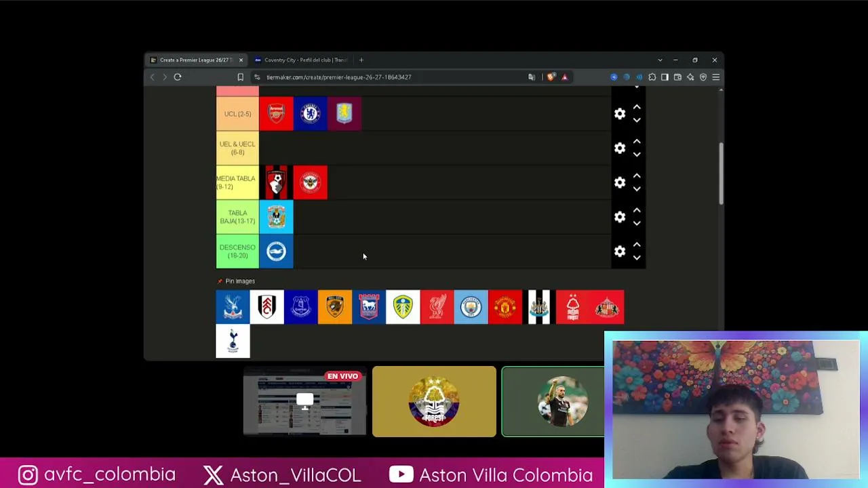Image resolution: width=868 pixels, height=488 pixels.
Task: Select the EN VIVO screen share thumbnail
Action: (x=304, y=401)
